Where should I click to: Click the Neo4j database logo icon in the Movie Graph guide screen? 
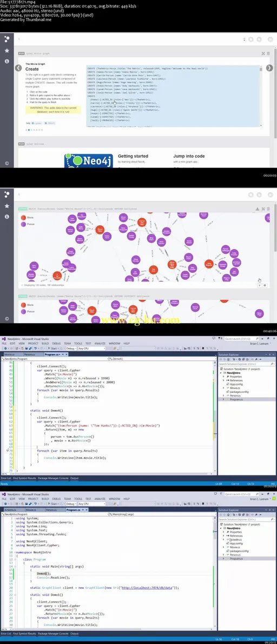(x=6, y=39)
